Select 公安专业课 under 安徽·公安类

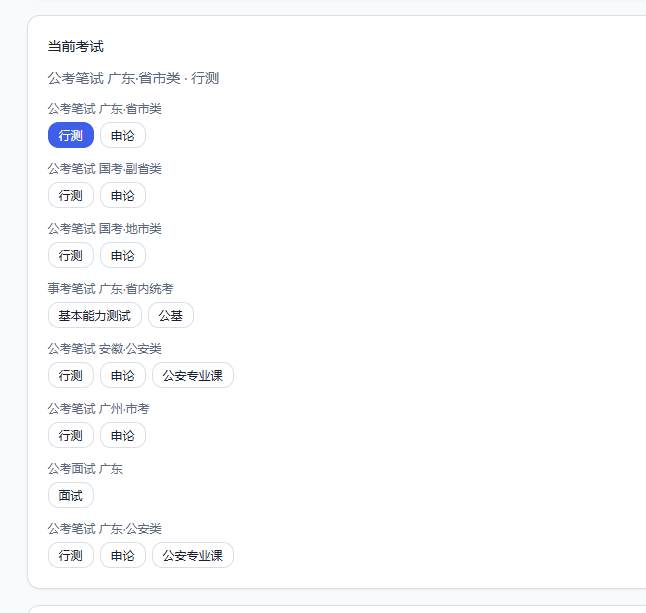[x=193, y=375]
